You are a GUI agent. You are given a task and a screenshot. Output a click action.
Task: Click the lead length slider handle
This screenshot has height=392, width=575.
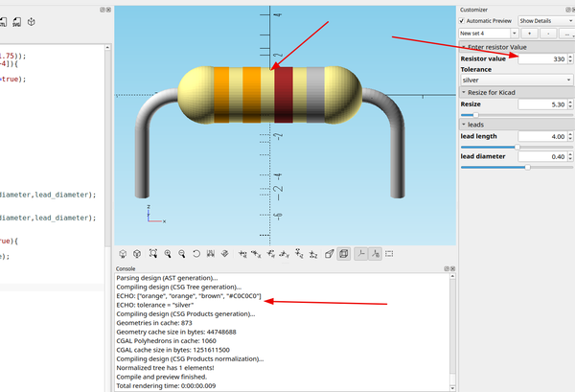517,147
